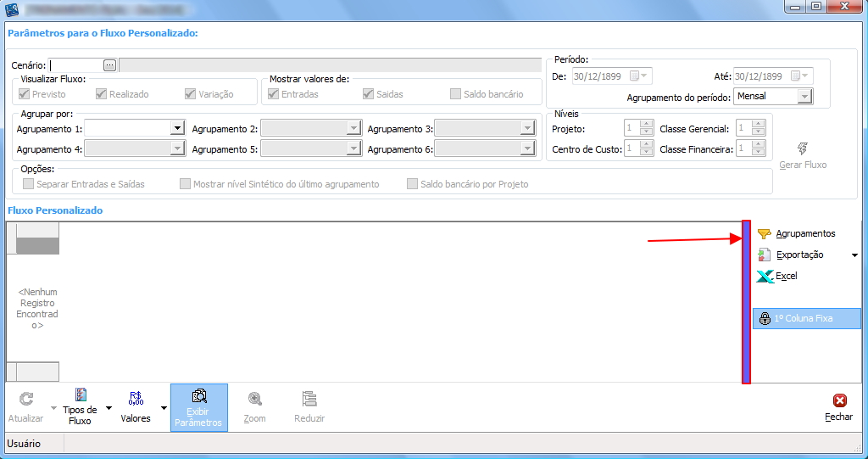Expand the Exportação dropdown arrow
This screenshot has width=868, height=459.
point(854,255)
